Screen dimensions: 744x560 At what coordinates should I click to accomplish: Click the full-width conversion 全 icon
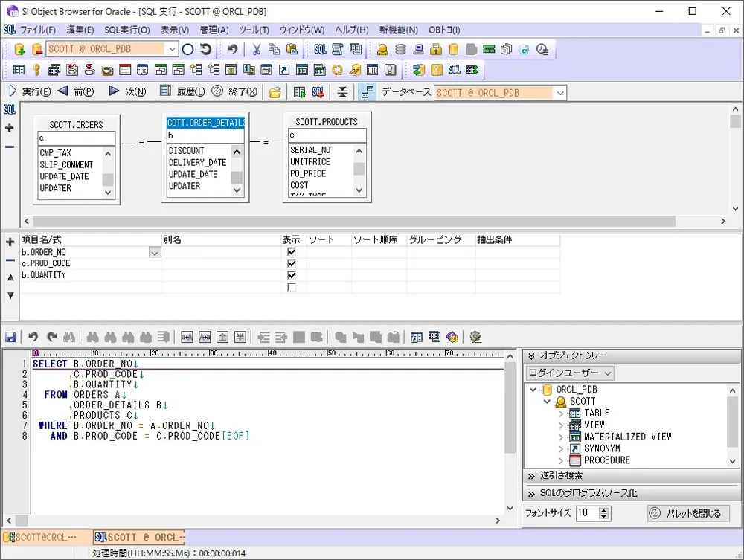click(222, 337)
